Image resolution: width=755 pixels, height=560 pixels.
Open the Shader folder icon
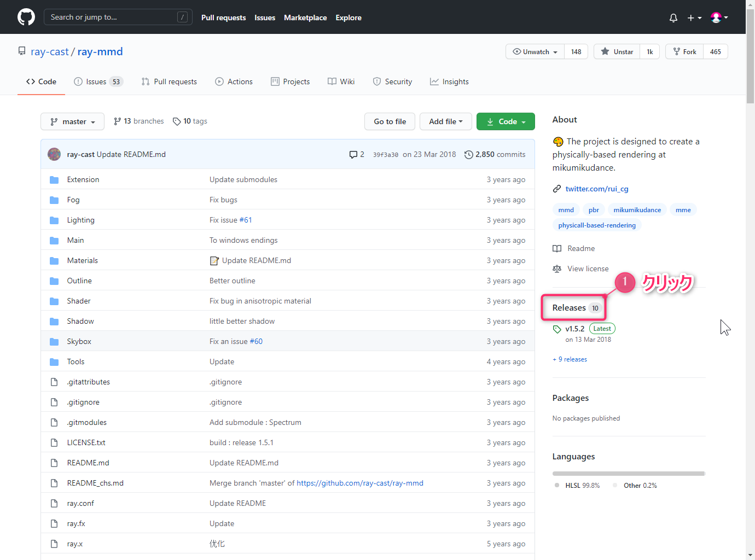point(54,301)
